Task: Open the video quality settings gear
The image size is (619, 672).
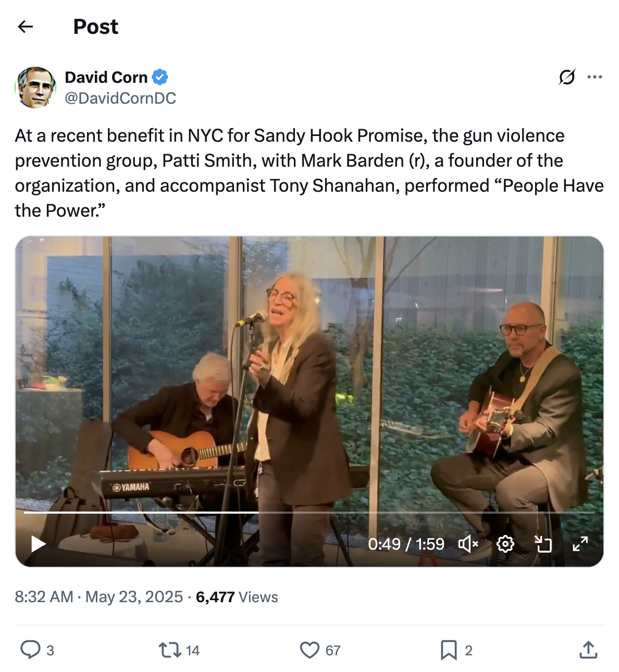Action: coord(504,543)
